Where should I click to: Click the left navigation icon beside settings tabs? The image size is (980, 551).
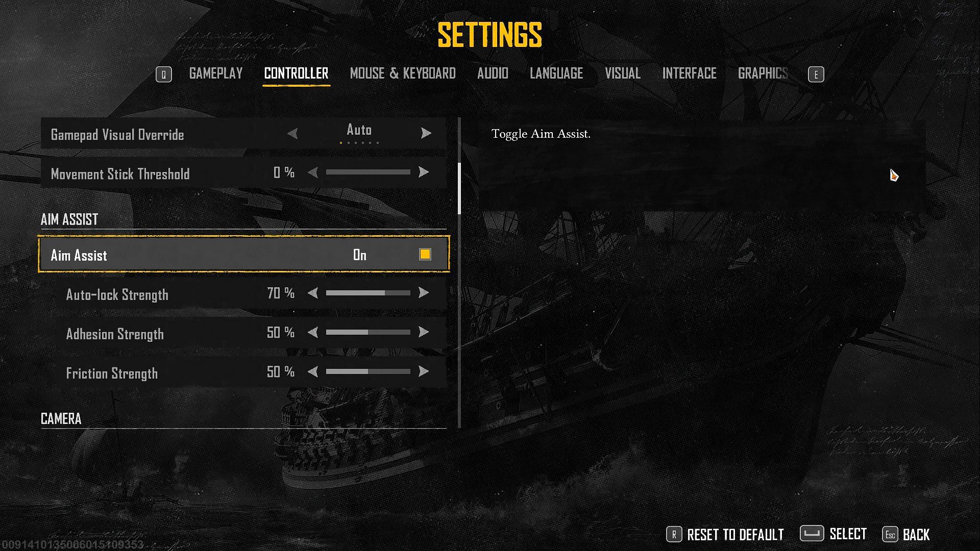pyautogui.click(x=162, y=73)
